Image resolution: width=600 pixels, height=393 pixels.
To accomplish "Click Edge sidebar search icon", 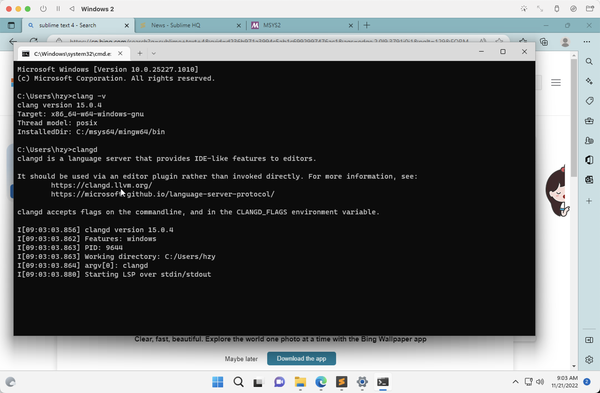I will click(x=589, y=62).
